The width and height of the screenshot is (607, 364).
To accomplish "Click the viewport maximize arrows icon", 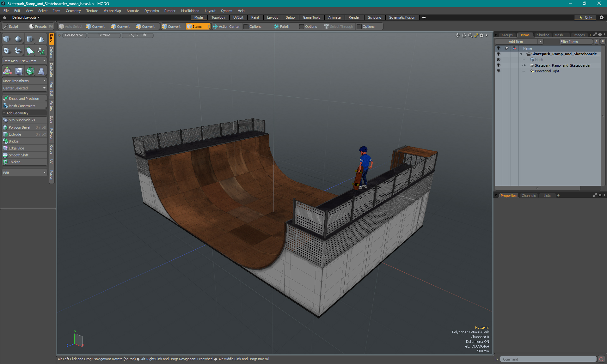I will pyautogui.click(x=476, y=35).
